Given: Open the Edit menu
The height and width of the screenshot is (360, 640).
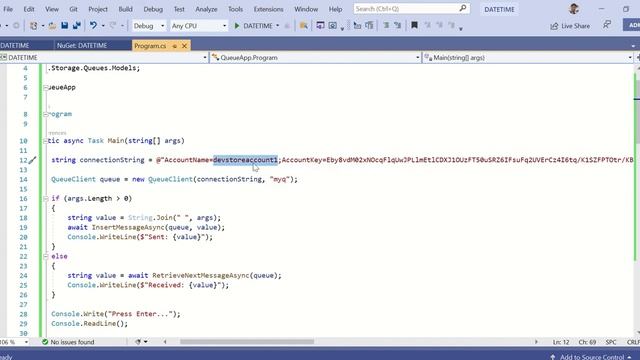Looking at the screenshot, I should click(29, 9).
